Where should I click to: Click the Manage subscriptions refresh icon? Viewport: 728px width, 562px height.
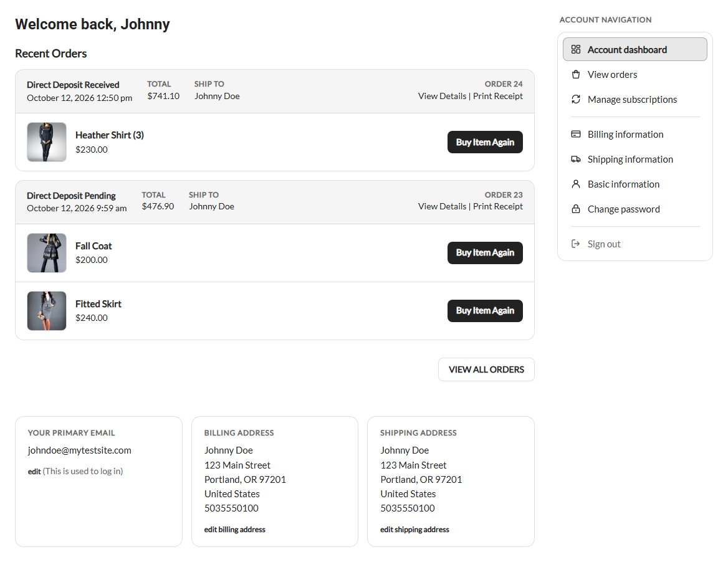[x=576, y=99]
